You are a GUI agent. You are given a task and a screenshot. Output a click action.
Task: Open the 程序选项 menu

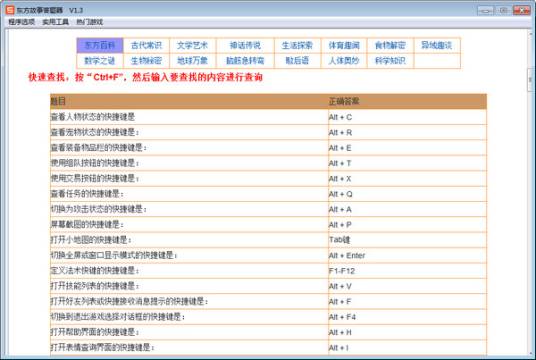point(22,22)
